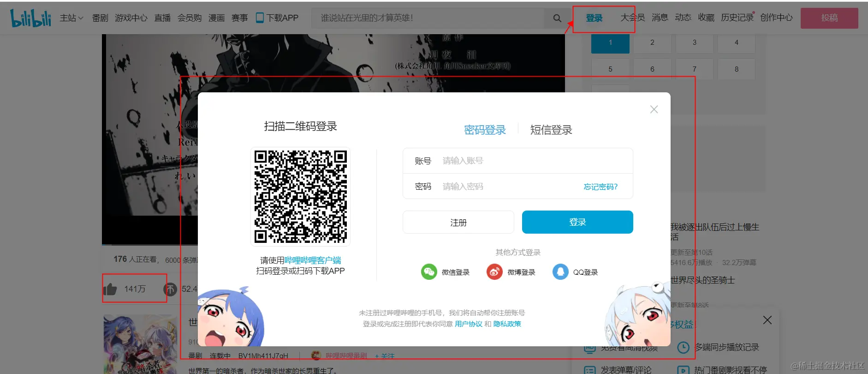
Task: Close the login dialog
Action: (654, 109)
